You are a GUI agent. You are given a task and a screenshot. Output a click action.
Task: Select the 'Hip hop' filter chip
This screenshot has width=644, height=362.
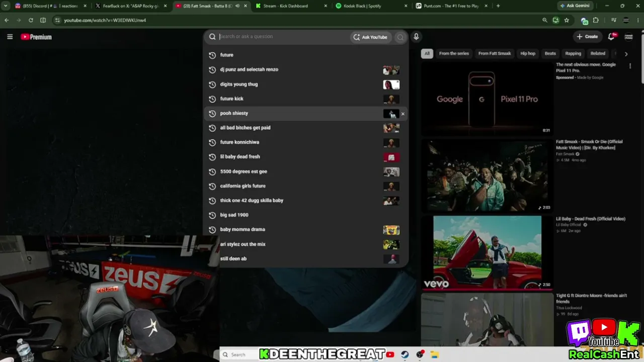528,53
